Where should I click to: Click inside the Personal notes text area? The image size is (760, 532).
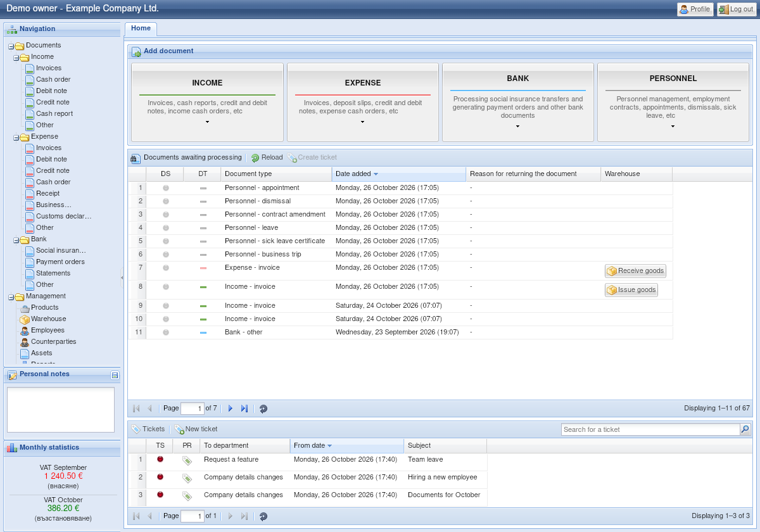click(61, 410)
